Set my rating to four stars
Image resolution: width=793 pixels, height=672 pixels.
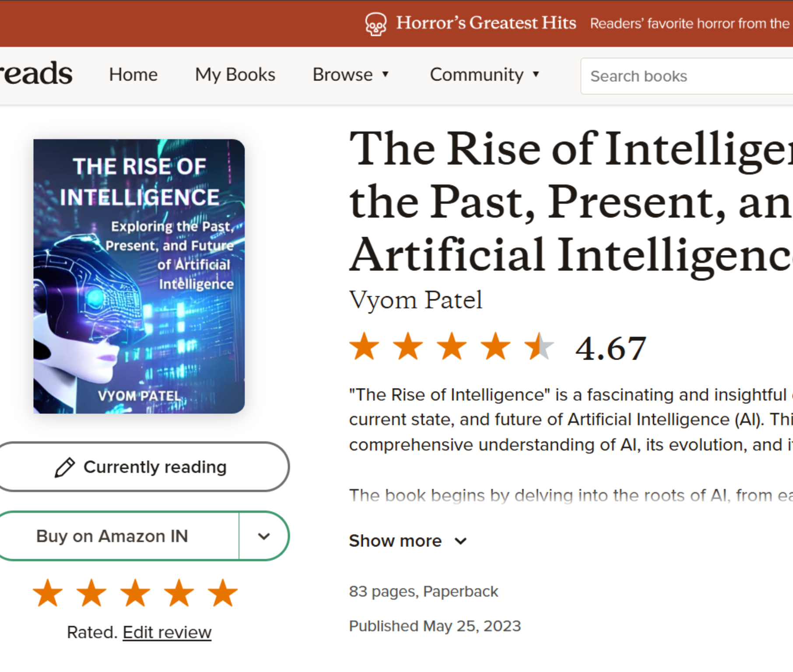click(179, 593)
